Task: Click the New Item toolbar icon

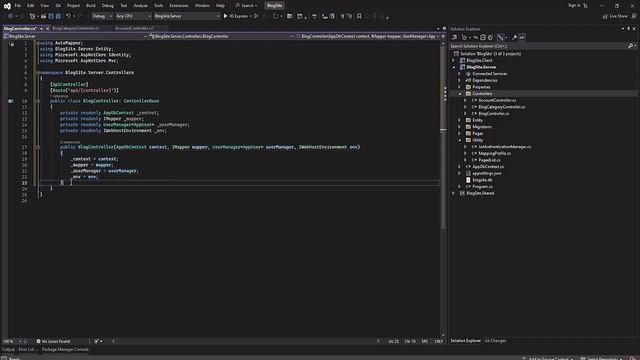Action: [x=32, y=16]
